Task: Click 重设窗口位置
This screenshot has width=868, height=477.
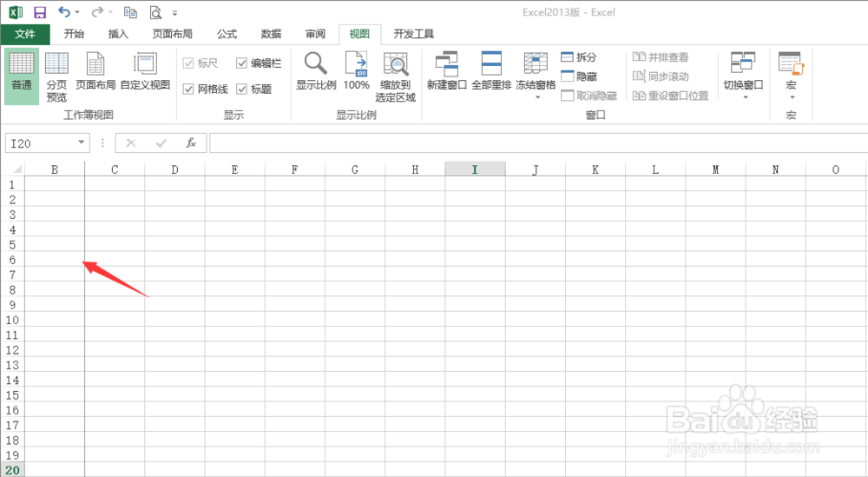Action: pos(670,96)
